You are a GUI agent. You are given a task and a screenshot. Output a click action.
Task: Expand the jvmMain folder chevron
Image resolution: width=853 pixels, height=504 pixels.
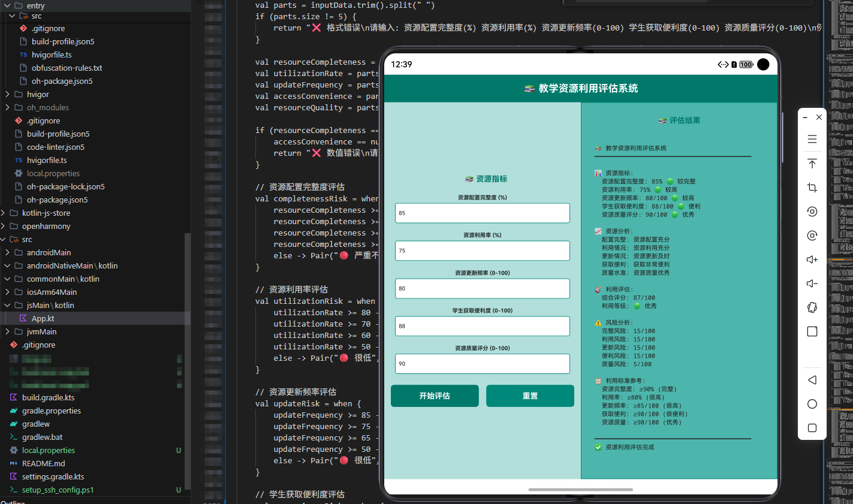click(x=7, y=331)
